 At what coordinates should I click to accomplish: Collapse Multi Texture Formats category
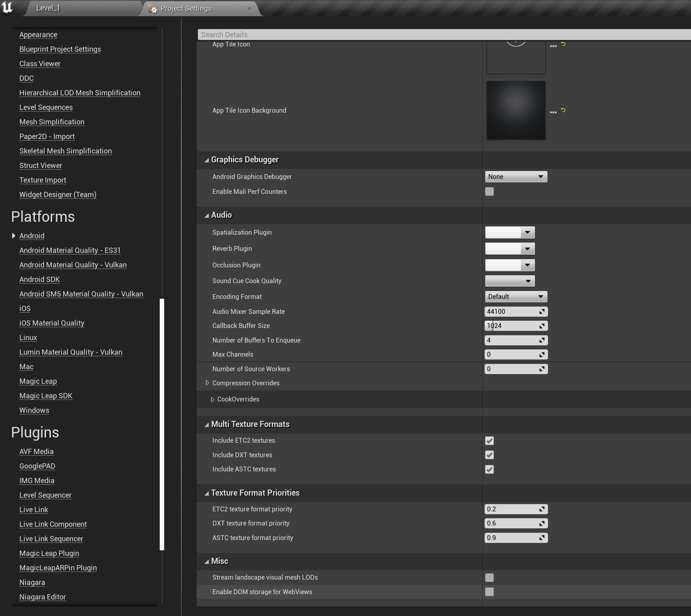207,425
